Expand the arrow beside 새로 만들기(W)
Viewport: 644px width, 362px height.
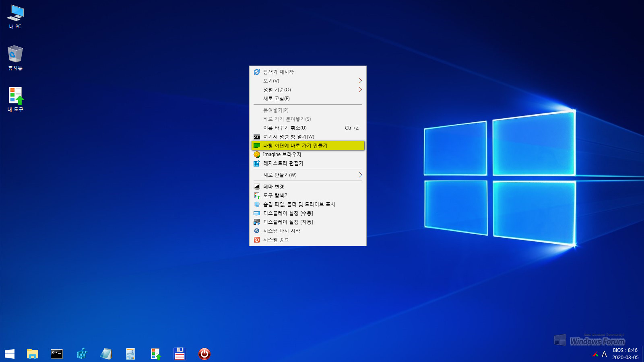(360, 175)
